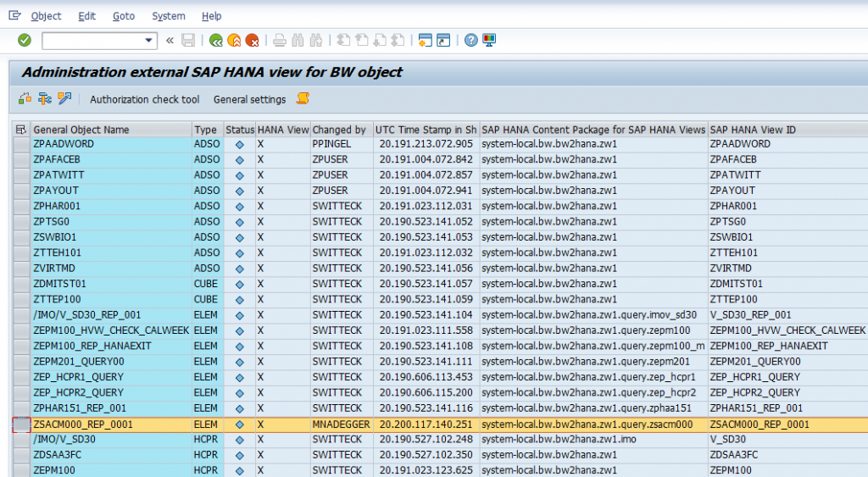Viewport: 868px width, 477px height.
Task: Open the Customize Local Layout monitor icon
Action: pyautogui.click(x=489, y=41)
